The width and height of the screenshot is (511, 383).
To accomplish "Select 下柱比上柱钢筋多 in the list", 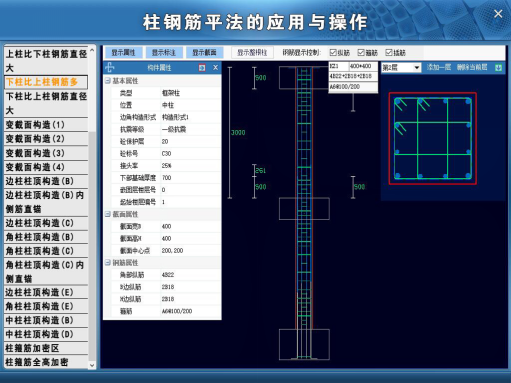I will tap(46, 82).
